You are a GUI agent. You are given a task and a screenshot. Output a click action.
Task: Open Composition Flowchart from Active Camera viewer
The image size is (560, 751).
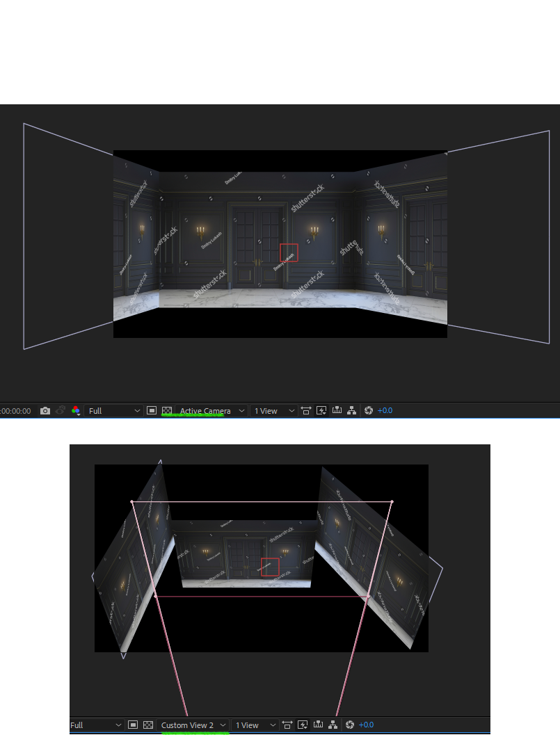pyautogui.click(x=351, y=410)
